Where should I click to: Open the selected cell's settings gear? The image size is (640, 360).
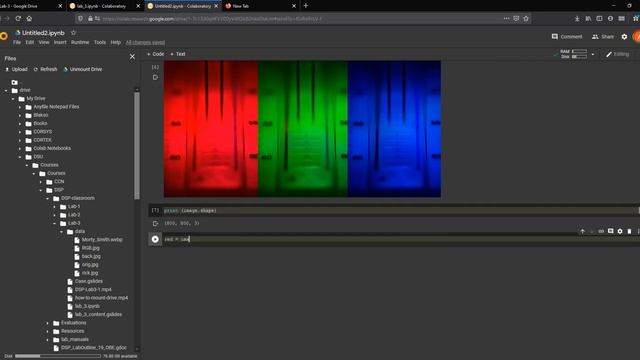click(x=620, y=231)
